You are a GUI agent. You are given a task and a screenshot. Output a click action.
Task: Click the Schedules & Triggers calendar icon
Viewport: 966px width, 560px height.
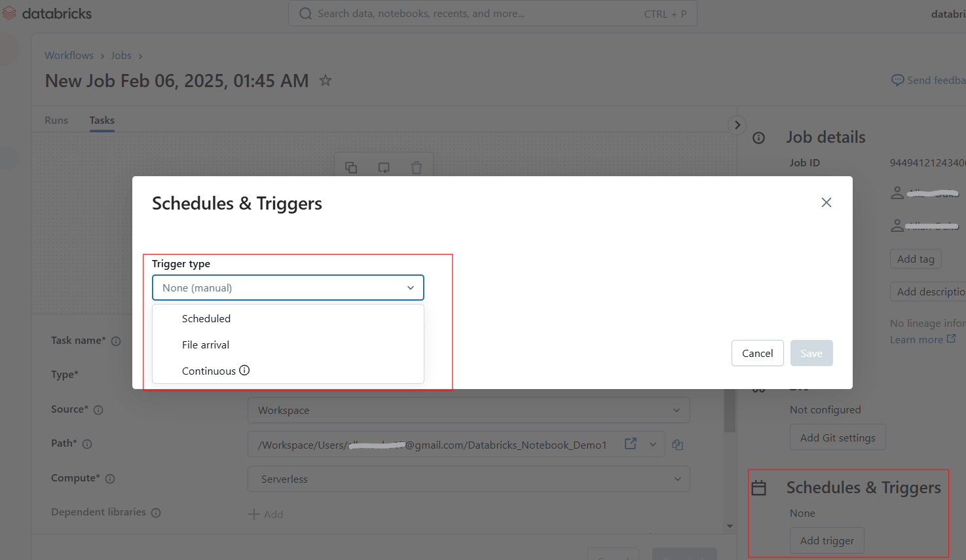pos(758,488)
